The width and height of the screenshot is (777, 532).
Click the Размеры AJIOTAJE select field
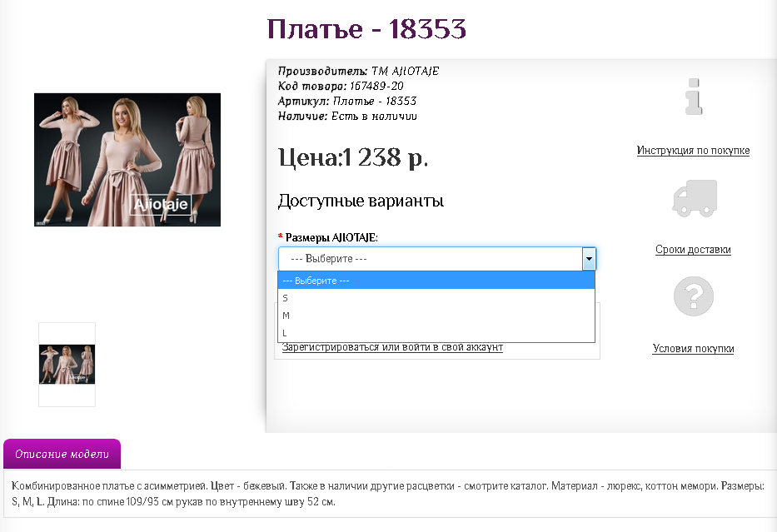pos(436,259)
